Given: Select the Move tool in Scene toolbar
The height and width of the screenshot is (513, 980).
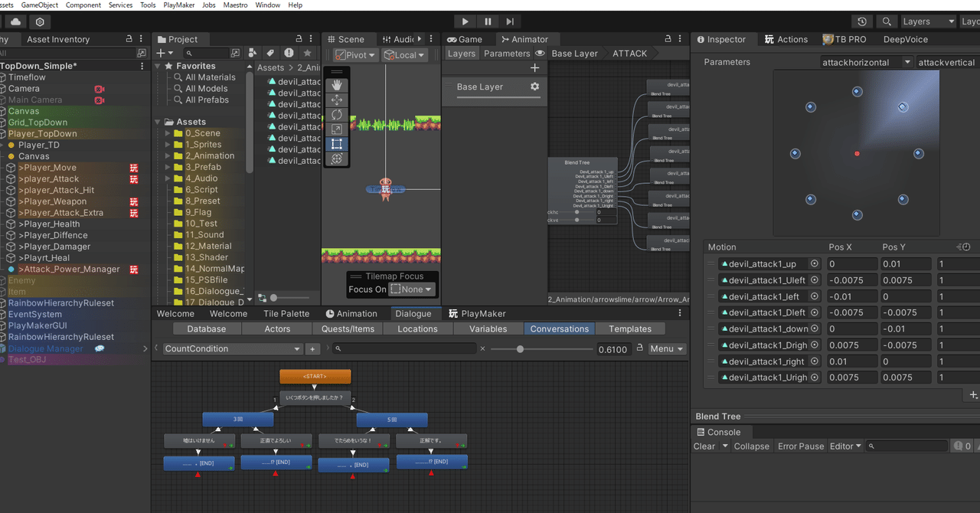Looking at the screenshot, I should coord(337,100).
